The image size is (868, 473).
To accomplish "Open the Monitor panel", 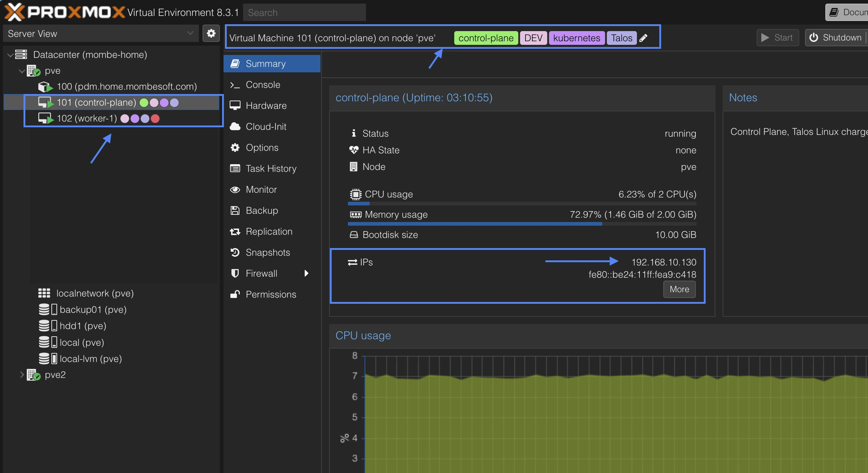I will pos(261,189).
